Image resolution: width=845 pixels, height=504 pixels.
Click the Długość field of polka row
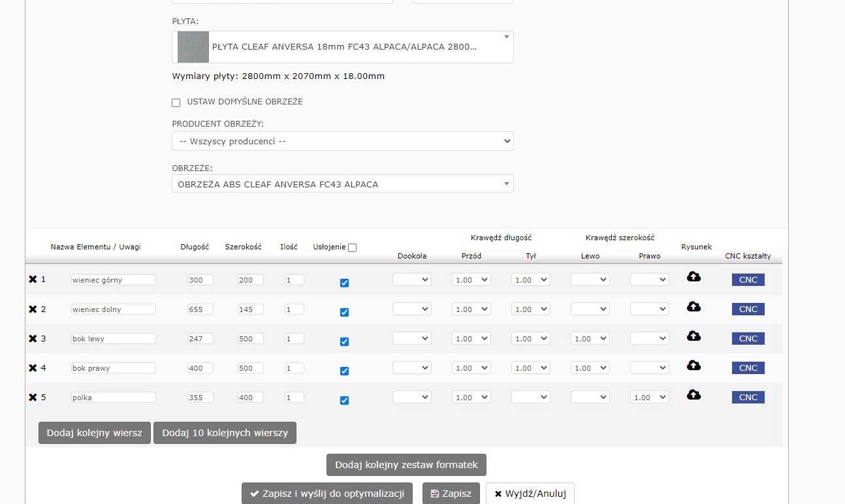[200, 397]
